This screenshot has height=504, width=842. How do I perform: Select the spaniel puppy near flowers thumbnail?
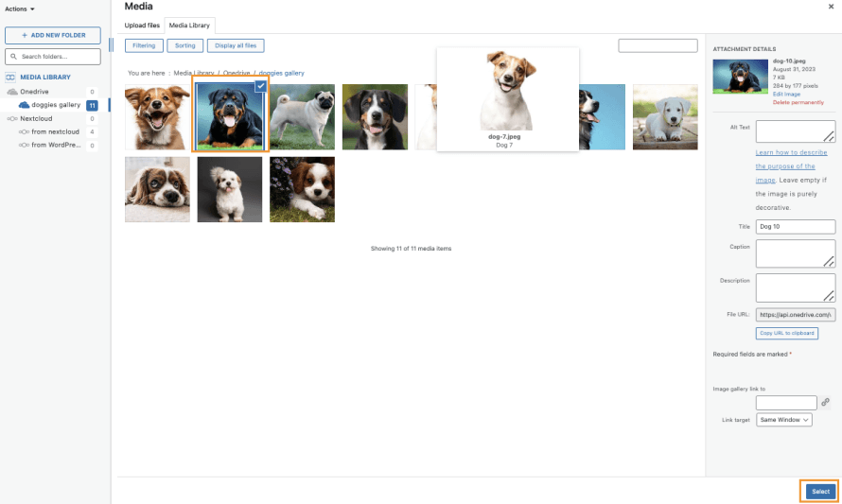point(303,189)
